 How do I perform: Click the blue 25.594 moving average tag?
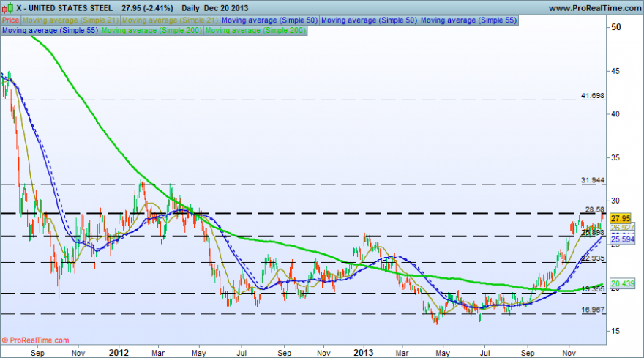point(623,239)
